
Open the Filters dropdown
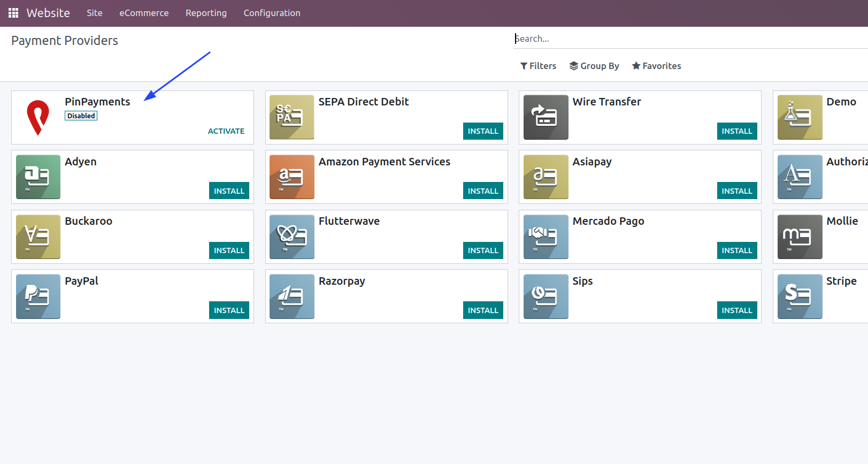click(x=538, y=66)
